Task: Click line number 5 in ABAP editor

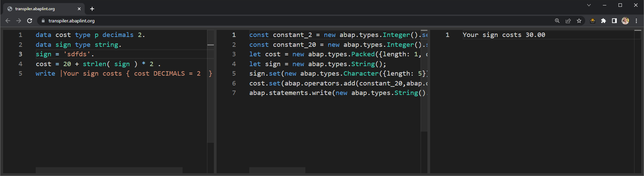Action: coord(20,74)
